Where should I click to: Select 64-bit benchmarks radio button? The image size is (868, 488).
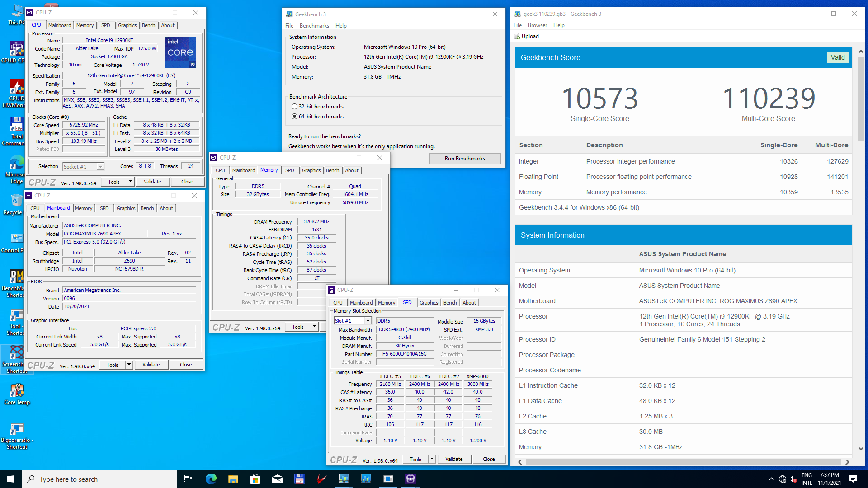pos(295,117)
